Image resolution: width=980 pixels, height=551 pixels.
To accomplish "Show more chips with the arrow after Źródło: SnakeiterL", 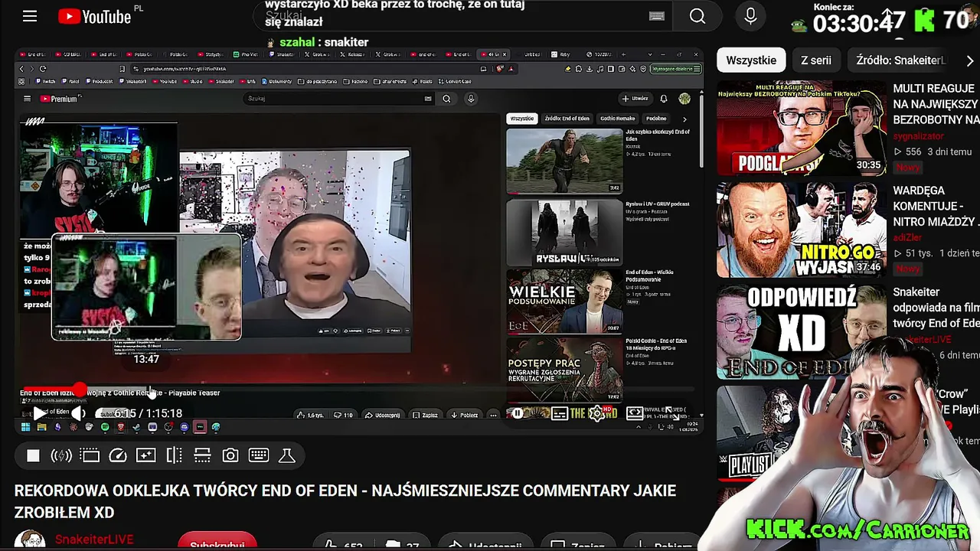I will (x=970, y=60).
